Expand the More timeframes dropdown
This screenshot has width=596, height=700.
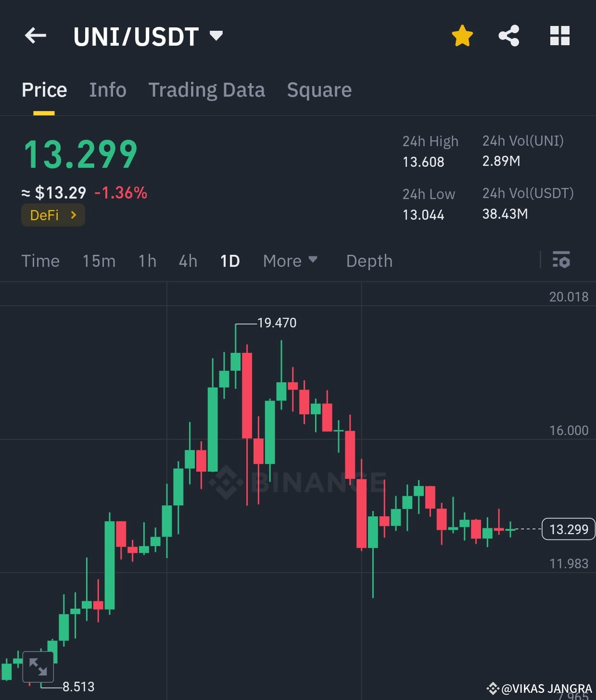(290, 261)
